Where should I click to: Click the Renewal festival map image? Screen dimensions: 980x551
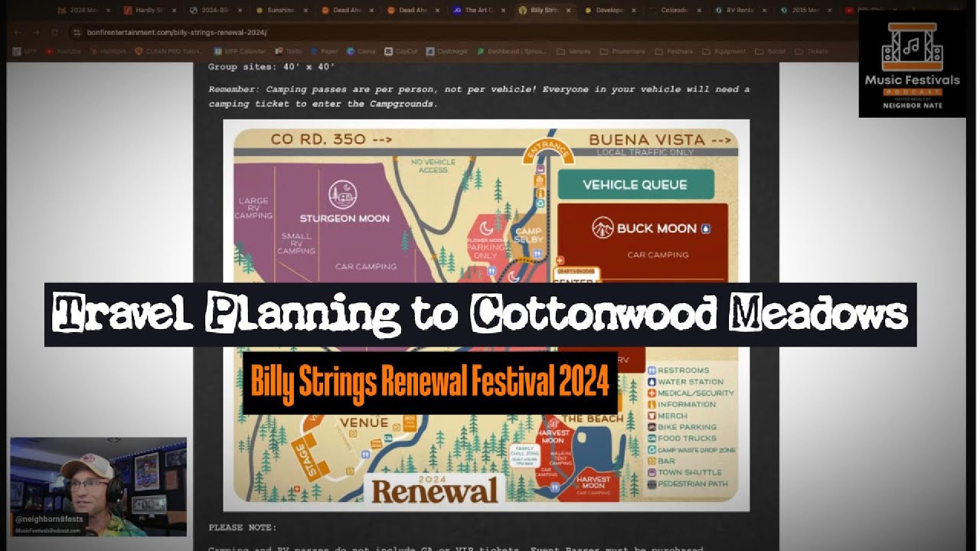pos(486,315)
